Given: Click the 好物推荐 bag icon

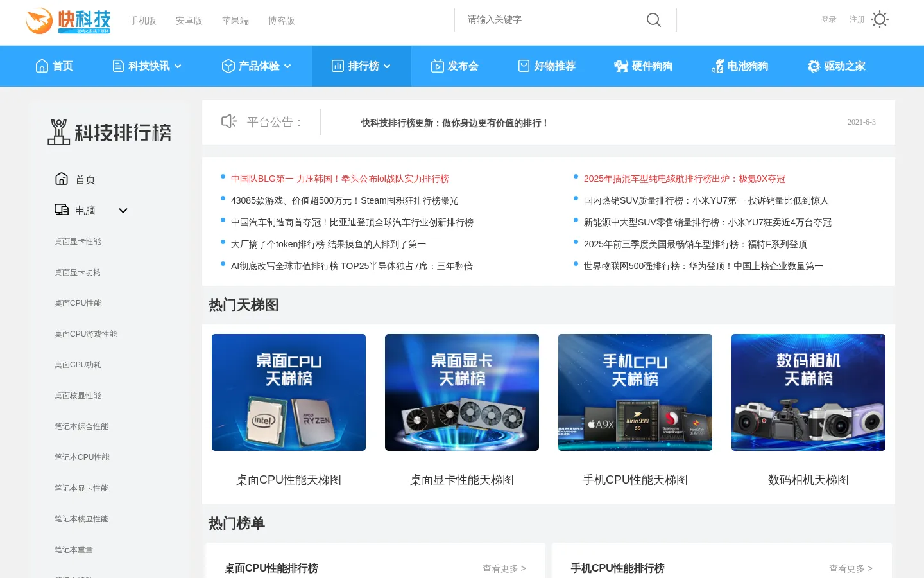Looking at the screenshot, I should click(524, 66).
